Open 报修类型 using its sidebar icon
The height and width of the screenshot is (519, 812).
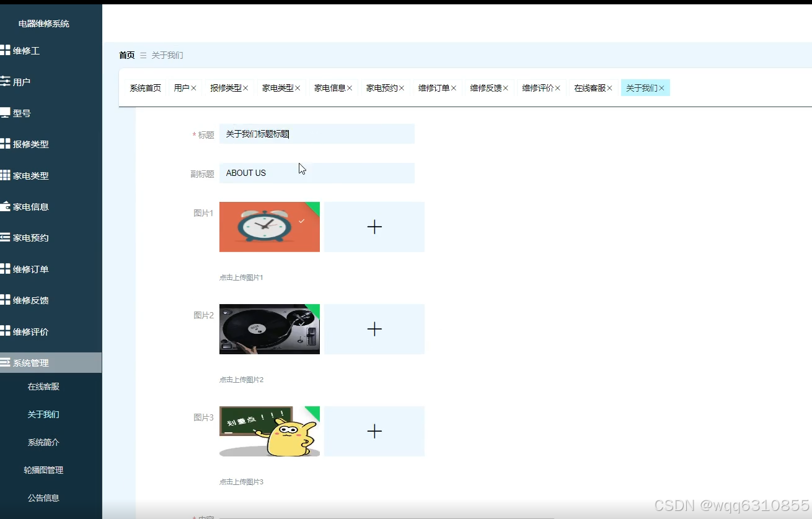[7, 144]
